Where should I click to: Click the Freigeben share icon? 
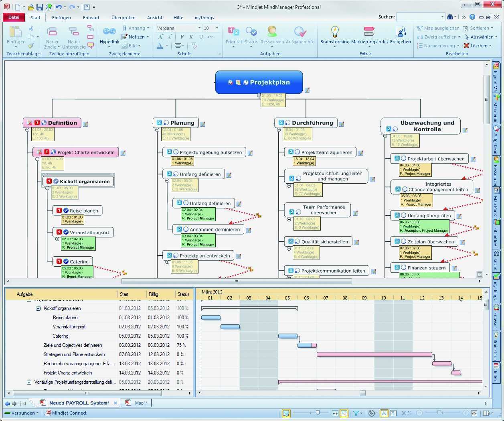[x=400, y=35]
